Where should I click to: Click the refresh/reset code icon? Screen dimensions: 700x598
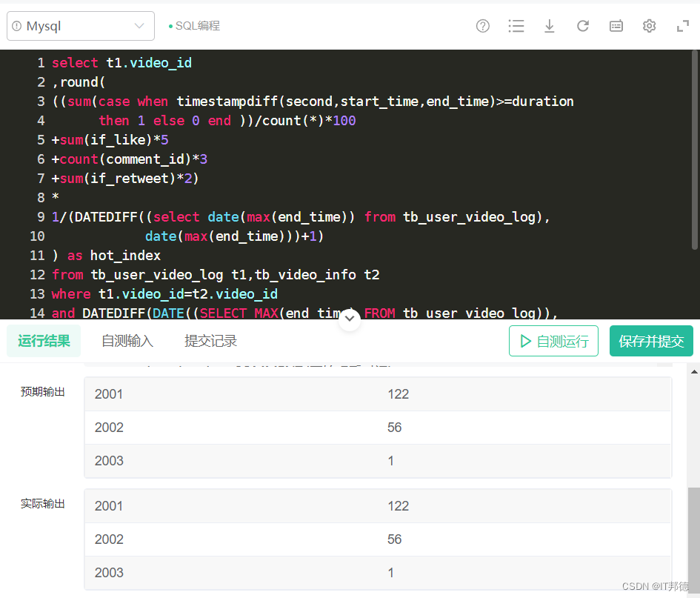pos(583,26)
